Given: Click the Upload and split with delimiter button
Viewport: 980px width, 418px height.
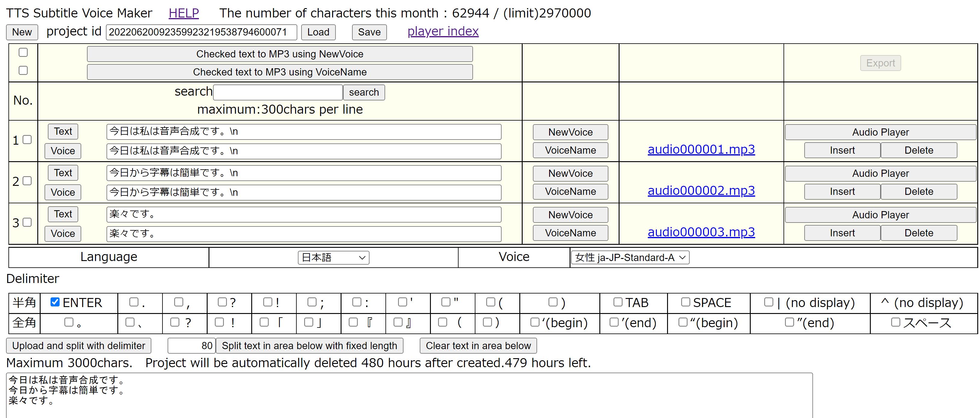Looking at the screenshot, I should (x=78, y=345).
